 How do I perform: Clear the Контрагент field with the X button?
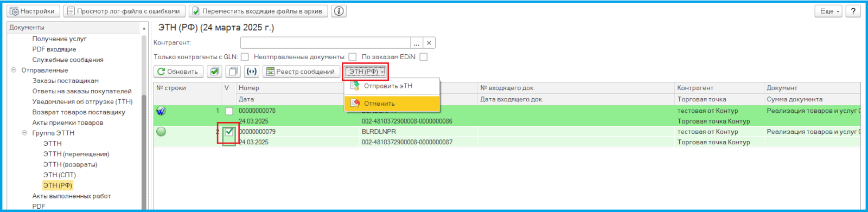point(429,43)
